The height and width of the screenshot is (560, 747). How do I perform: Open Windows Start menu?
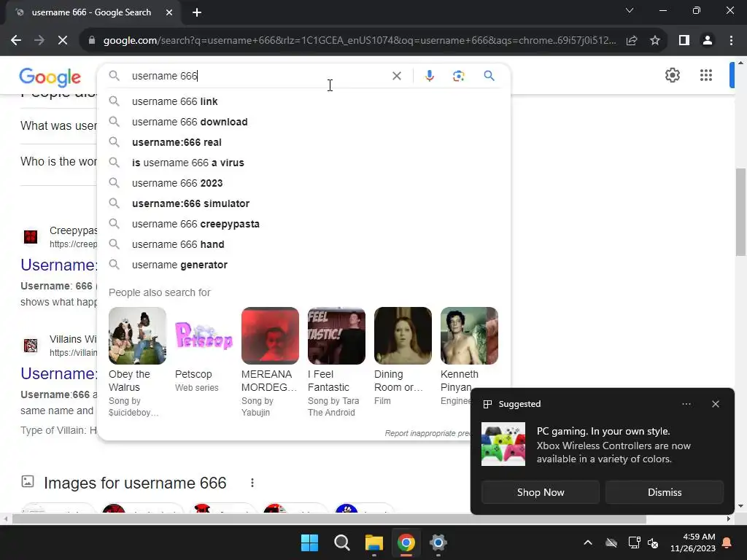[x=309, y=542]
